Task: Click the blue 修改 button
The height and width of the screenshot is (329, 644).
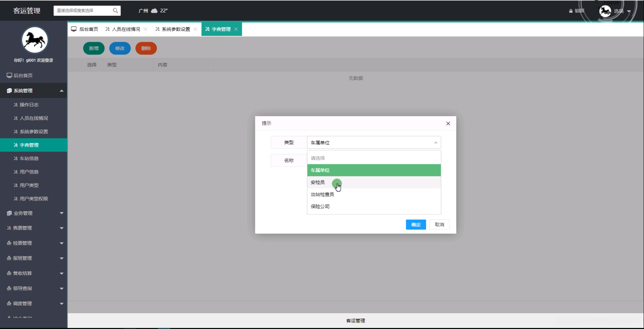Action: coord(120,48)
